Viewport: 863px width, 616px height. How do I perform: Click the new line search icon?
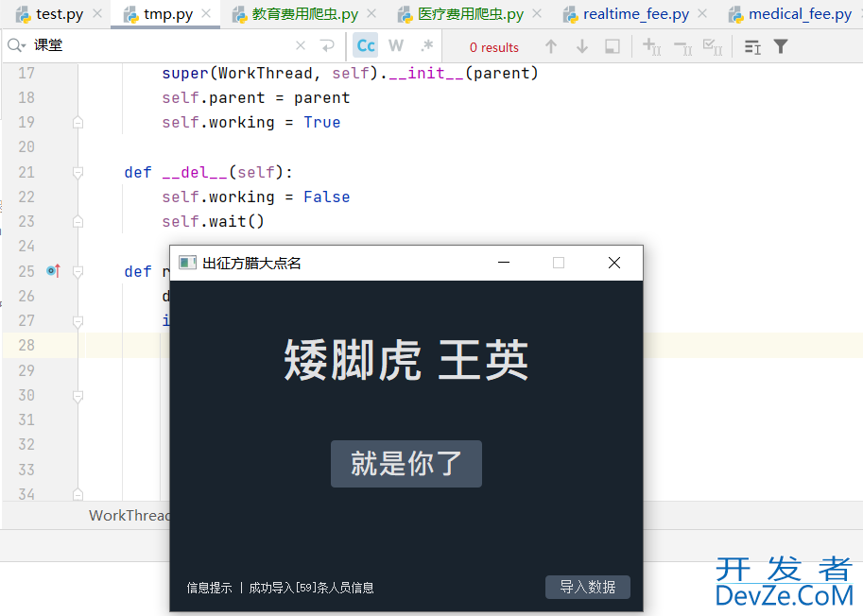point(327,45)
